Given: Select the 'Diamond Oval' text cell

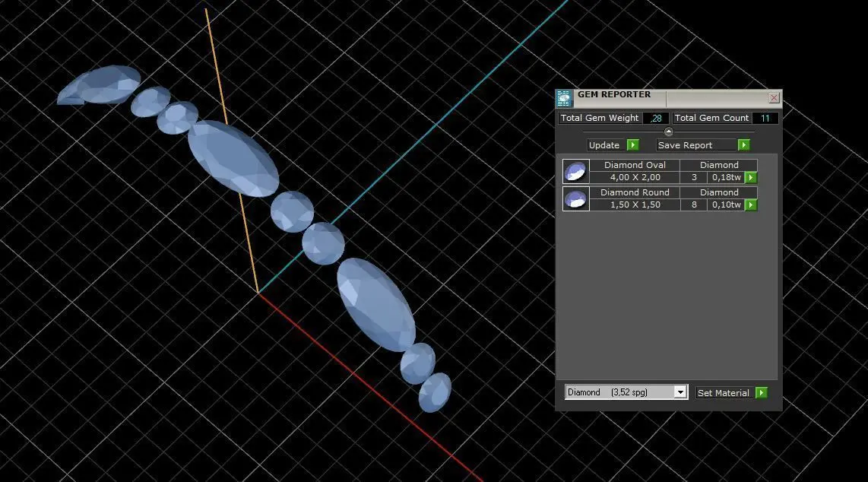Looking at the screenshot, I should click(635, 165).
